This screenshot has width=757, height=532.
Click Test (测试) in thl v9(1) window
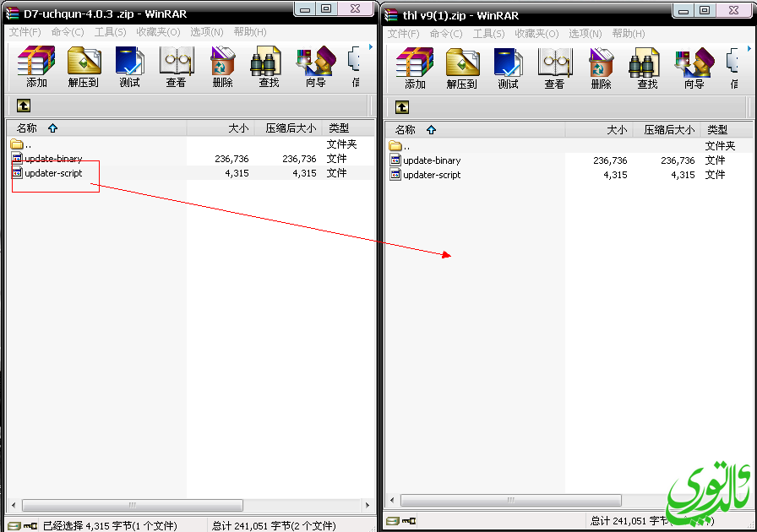click(x=508, y=68)
